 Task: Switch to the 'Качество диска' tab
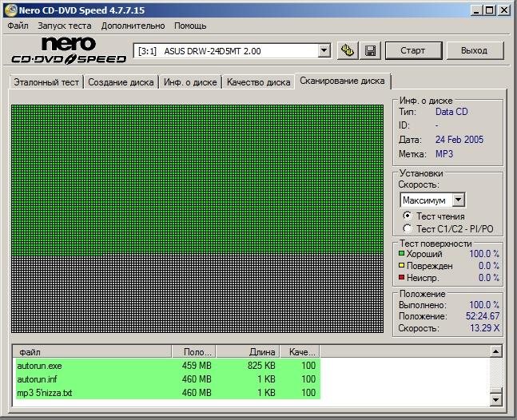[x=258, y=82]
